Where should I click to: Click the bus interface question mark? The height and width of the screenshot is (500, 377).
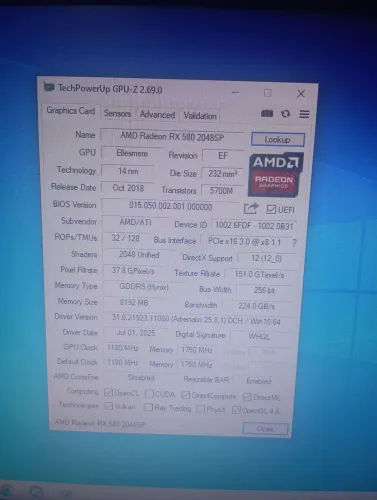click(294, 243)
